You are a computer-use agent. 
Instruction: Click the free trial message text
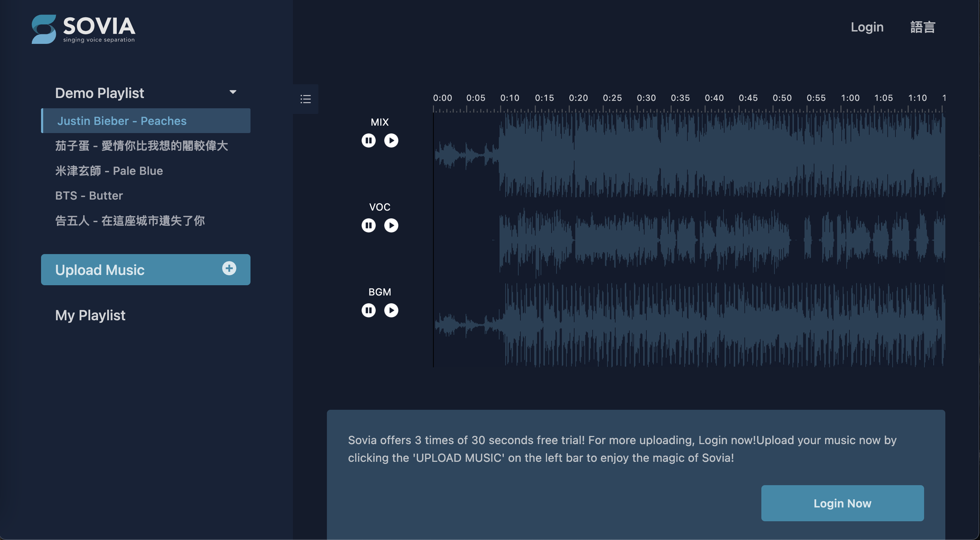[x=622, y=449]
